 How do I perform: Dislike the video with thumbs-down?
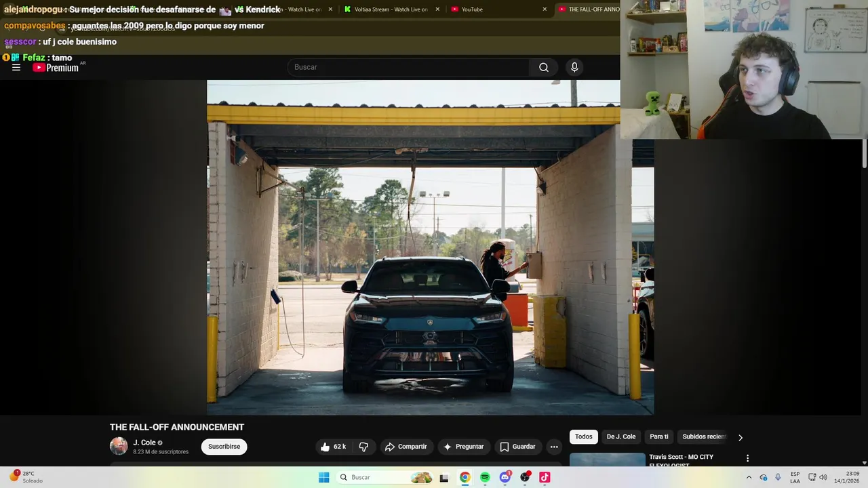click(363, 447)
